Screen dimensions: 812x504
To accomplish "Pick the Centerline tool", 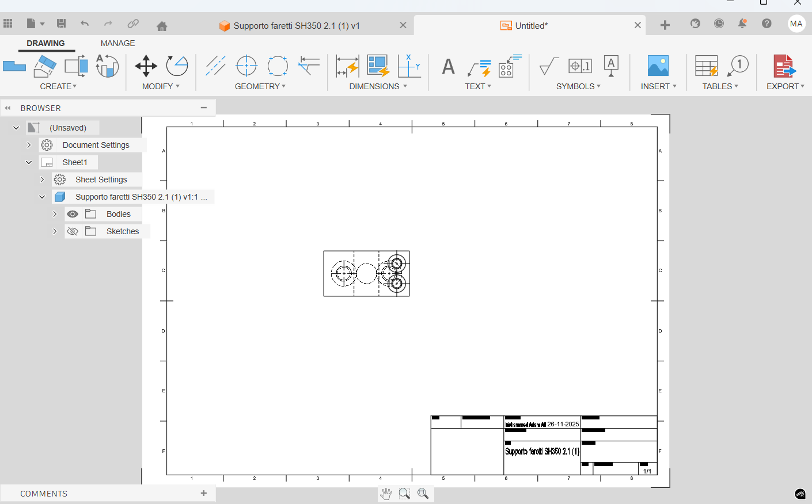I will (215, 66).
